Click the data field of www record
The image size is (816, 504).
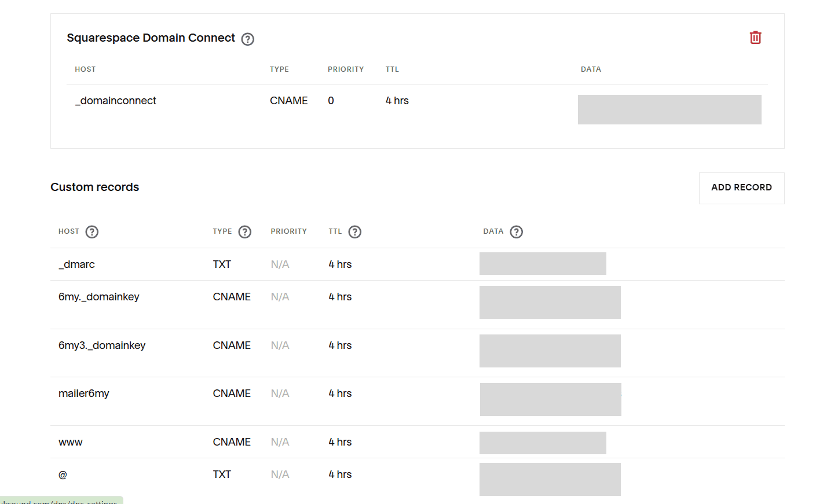pyautogui.click(x=543, y=443)
